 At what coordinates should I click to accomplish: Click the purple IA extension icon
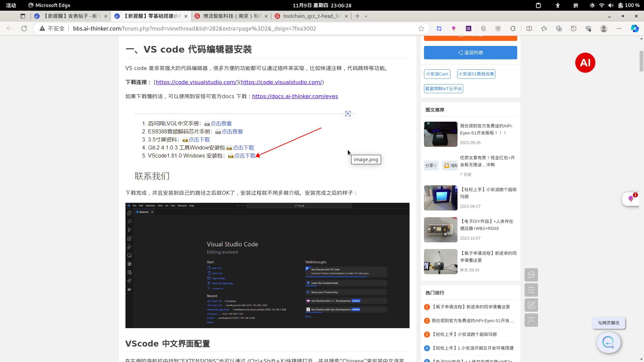coord(469,28)
